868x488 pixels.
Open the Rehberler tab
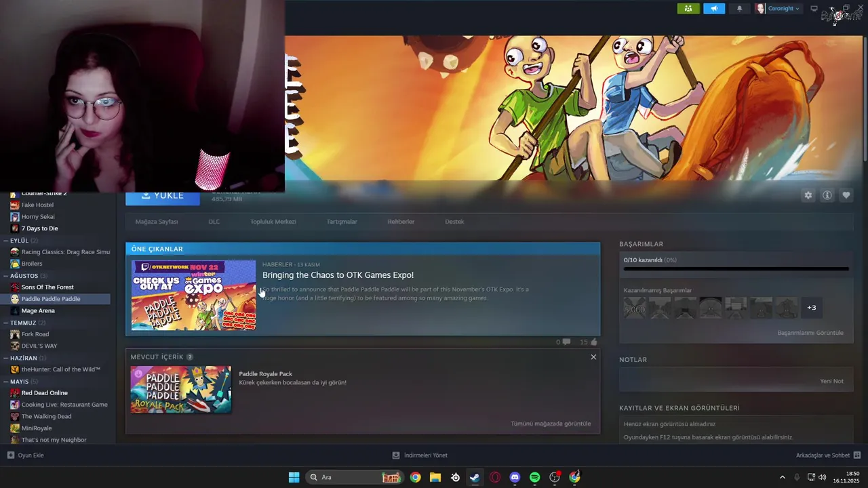click(401, 222)
